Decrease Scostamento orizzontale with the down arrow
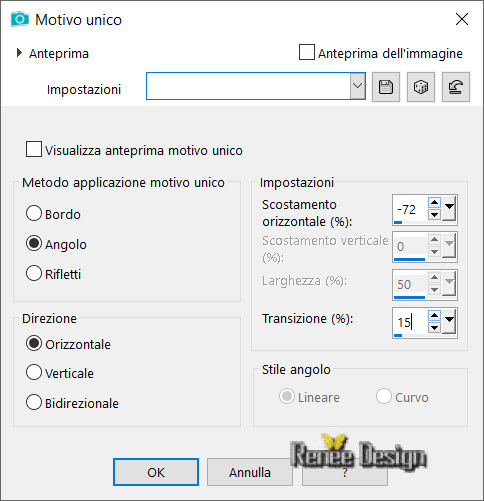Screen dimensions: 484x501 pos(434,214)
